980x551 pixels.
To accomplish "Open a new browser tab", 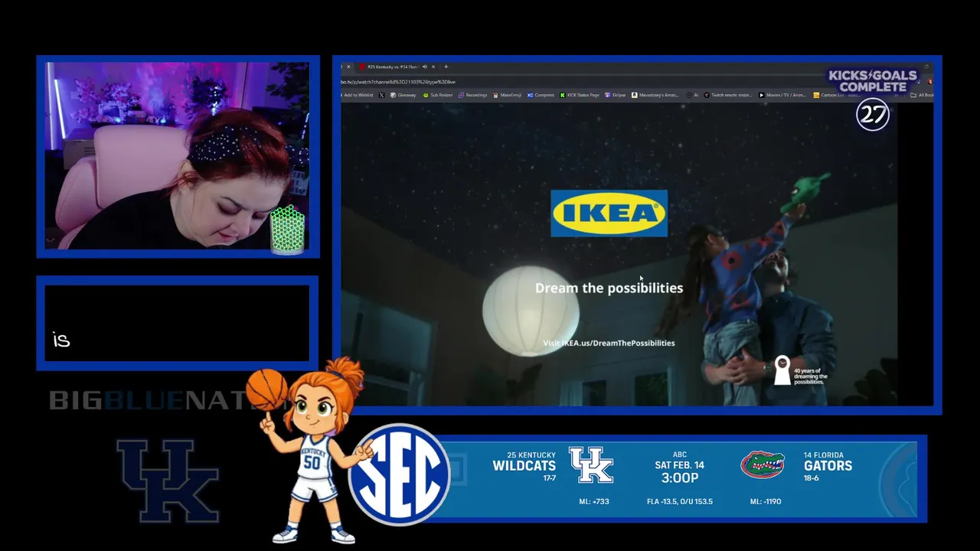I will [446, 67].
